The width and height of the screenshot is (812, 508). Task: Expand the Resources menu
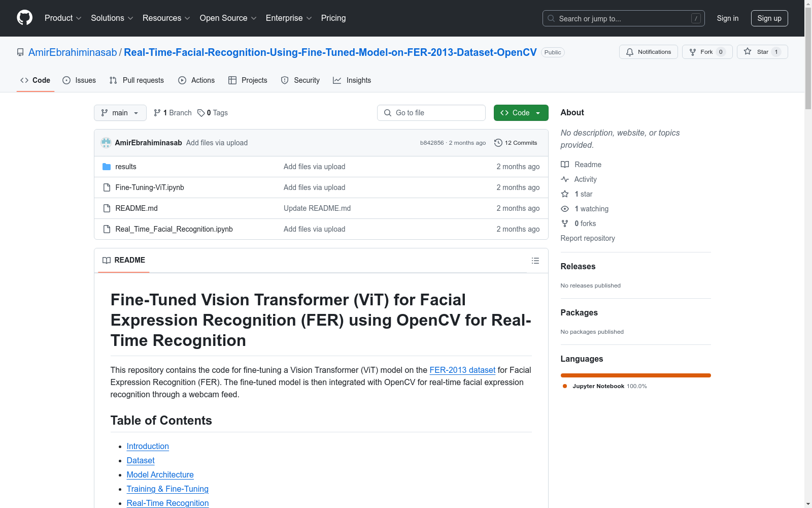coord(166,18)
